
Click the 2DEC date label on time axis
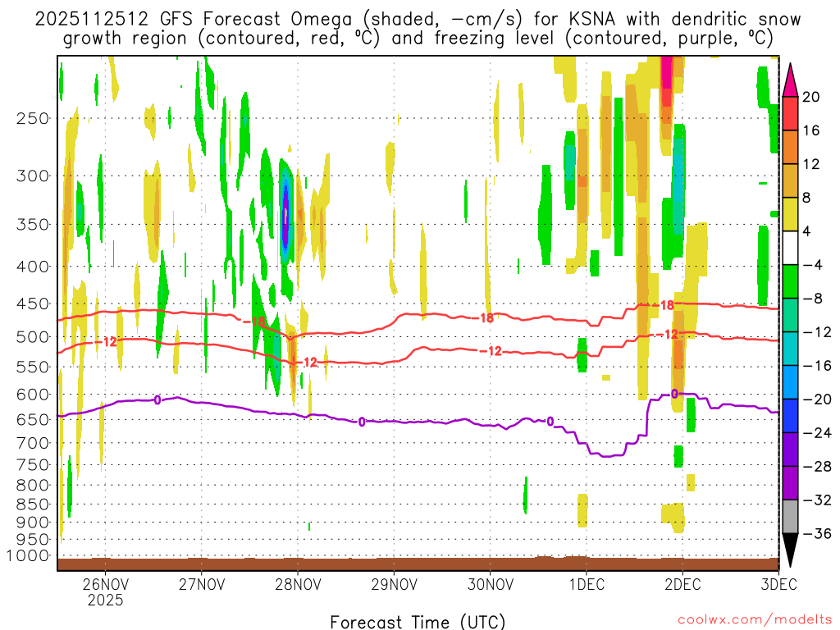coord(682,584)
